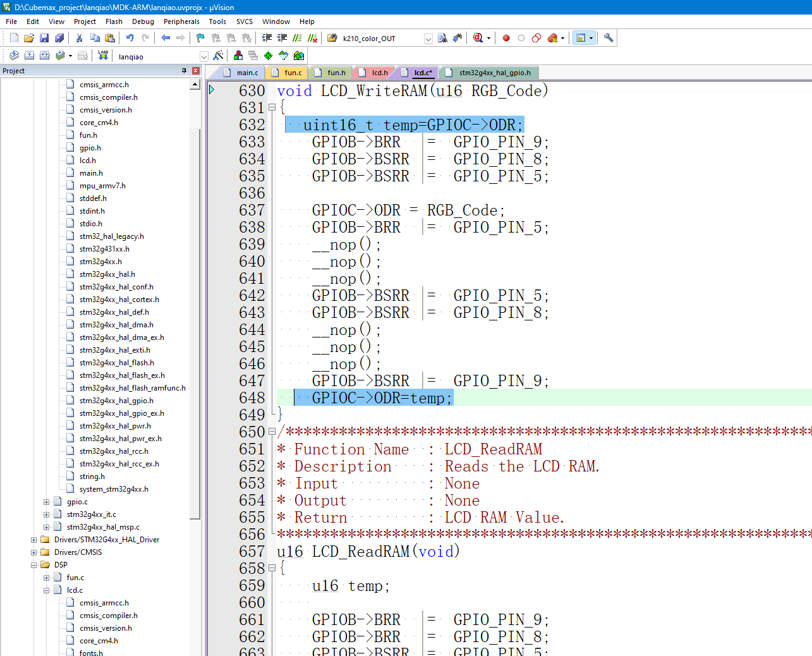Screen dimensions: 812x656
Task: Expand the gpio.c tree node
Action: pyautogui.click(x=46, y=502)
